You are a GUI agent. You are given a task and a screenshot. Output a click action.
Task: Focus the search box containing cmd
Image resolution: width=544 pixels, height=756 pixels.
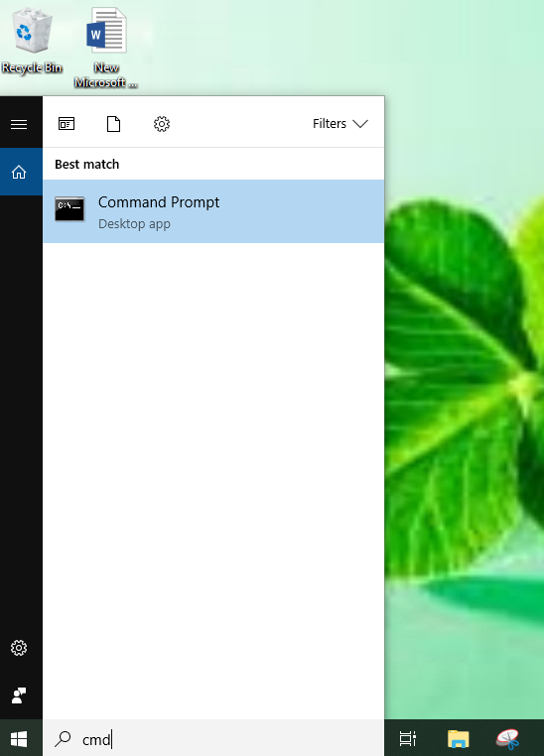pyautogui.click(x=213, y=738)
